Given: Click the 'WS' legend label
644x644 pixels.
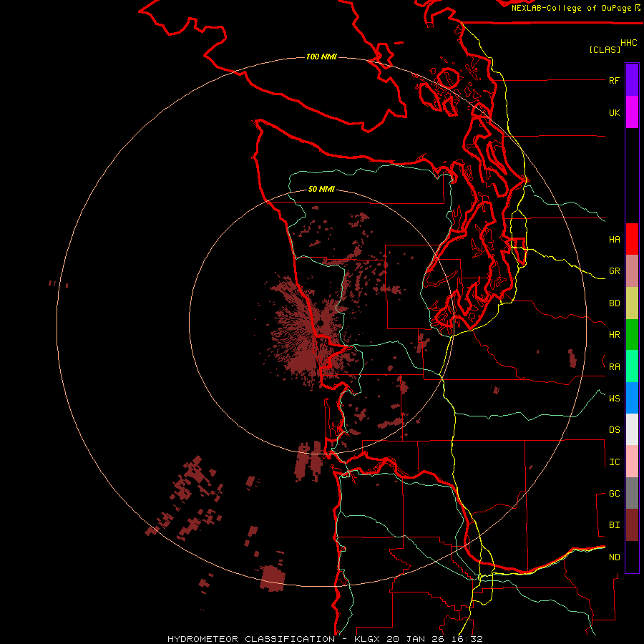Looking at the screenshot, I should (614, 399).
